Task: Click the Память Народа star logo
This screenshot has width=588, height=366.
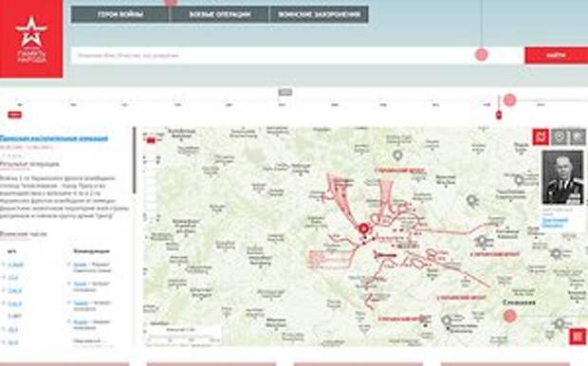Action: pos(31,39)
